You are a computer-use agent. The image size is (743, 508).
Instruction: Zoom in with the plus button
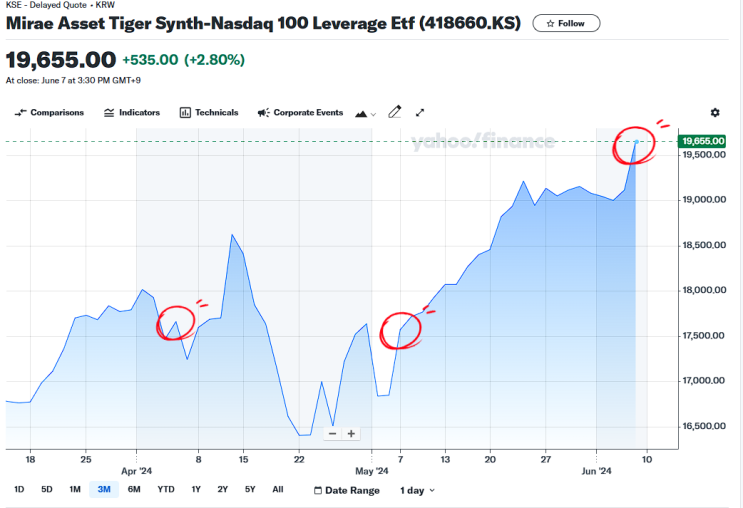tap(351, 434)
